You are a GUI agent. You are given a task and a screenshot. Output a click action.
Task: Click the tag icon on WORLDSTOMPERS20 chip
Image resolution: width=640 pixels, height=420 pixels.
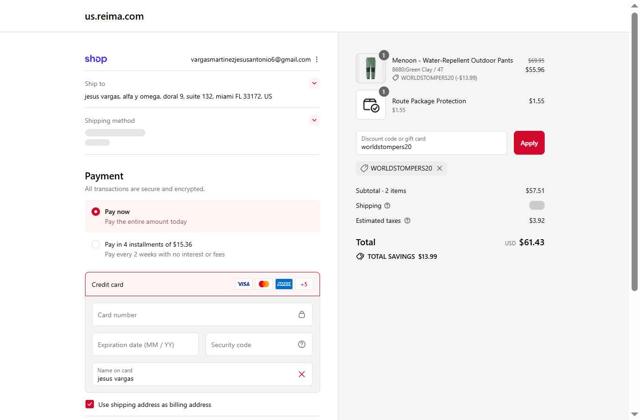tap(364, 168)
